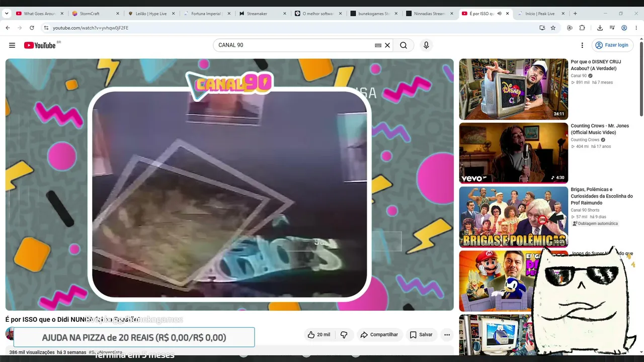View site information for youtube.com

[x=46, y=28]
